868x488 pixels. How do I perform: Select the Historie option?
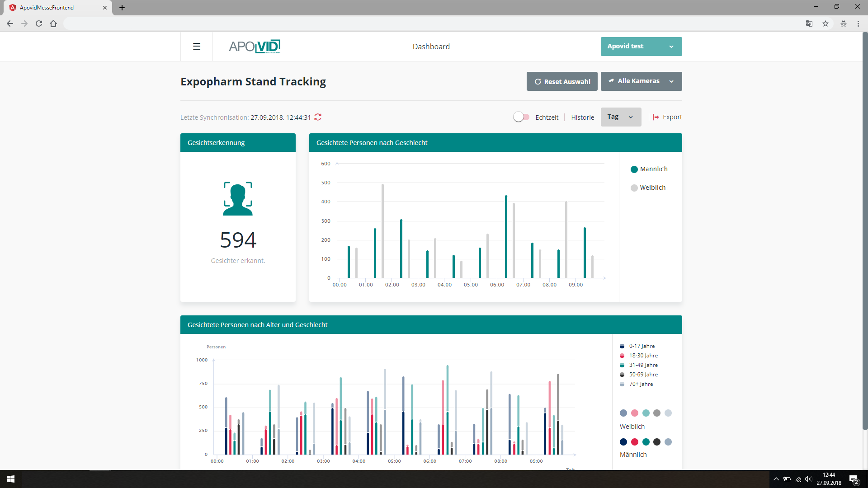(582, 117)
